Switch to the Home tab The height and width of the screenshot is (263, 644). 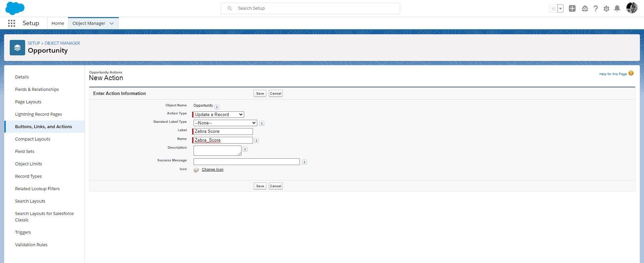(x=58, y=23)
